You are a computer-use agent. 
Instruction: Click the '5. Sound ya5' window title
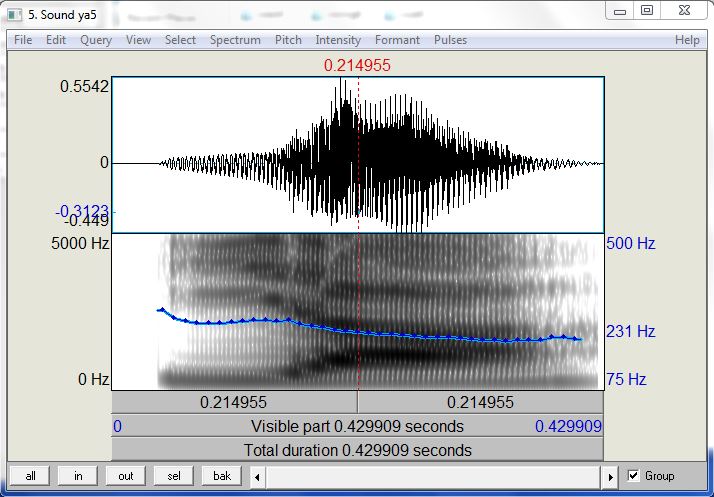(62, 15)
